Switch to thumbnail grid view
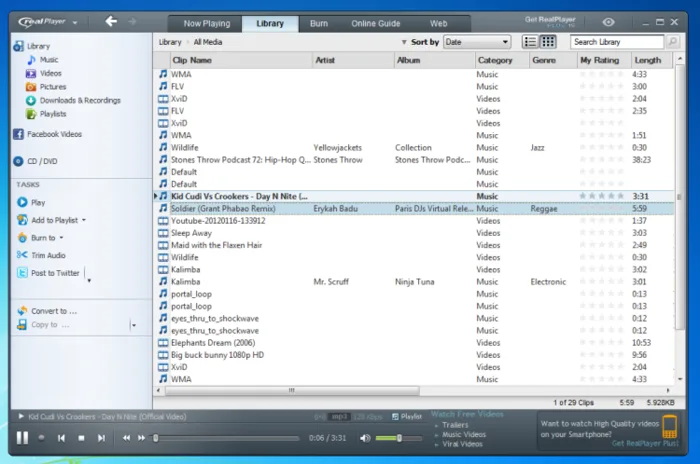This screenshot has width=700, height=464. click(x=548, y=42)
